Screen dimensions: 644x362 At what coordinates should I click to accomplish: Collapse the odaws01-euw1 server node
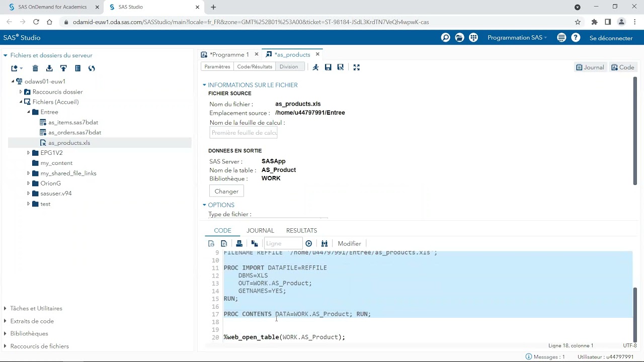13,81
